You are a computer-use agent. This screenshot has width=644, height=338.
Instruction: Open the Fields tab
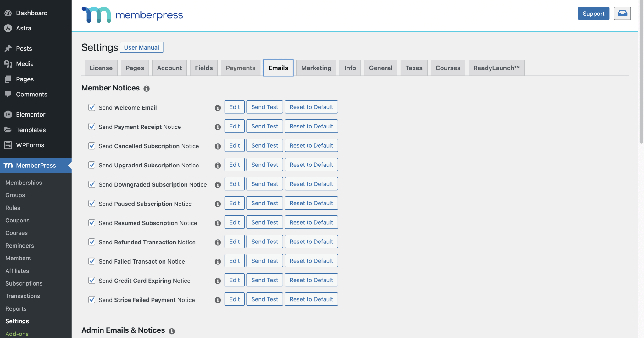coord(204,68)
